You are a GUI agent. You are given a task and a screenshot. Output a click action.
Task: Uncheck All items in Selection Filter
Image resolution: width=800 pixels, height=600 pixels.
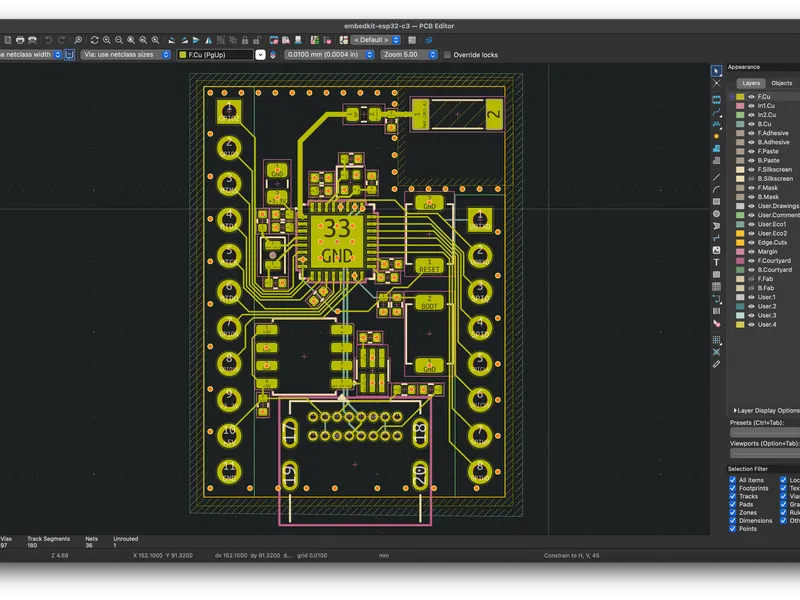tap(733, 480)
